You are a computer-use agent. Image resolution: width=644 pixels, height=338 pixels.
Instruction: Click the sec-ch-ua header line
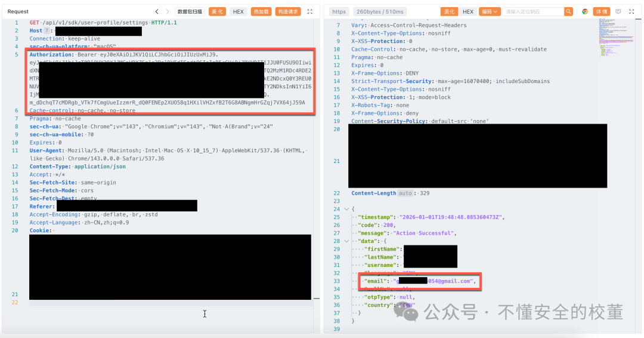pos(151,127)
